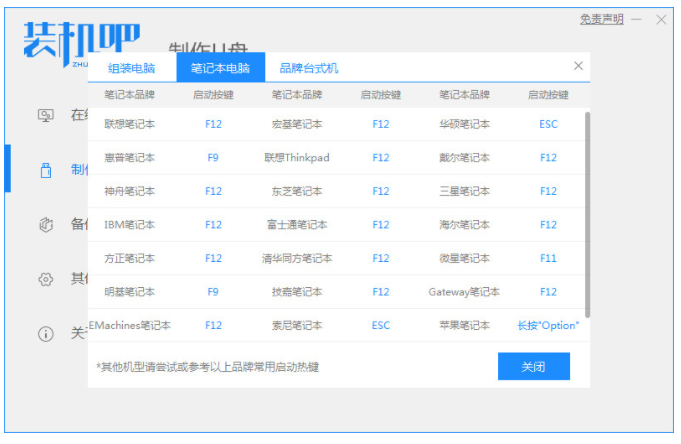The image size is (681, 444).
Task: Minimize the 装机吧 window
Action: pyautogui.click(x=637, y=20)
